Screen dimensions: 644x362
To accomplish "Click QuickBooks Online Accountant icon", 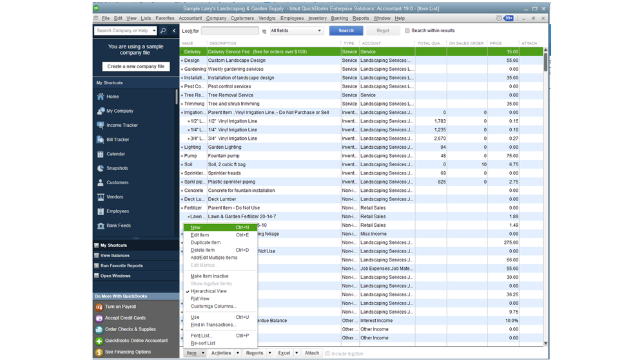I will [99, 341].
